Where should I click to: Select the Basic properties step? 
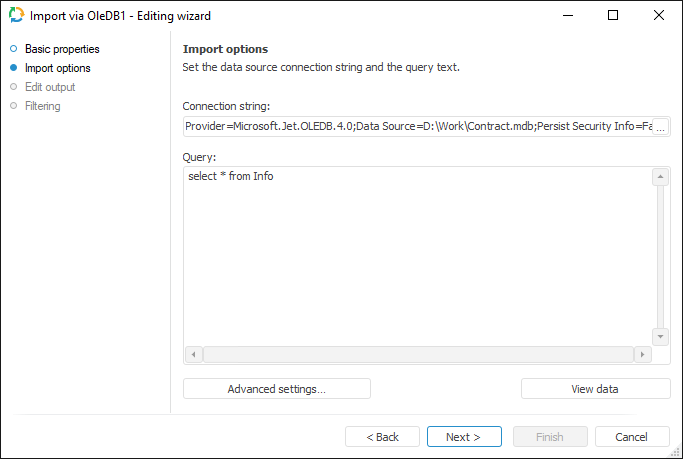tap(62, 49)
